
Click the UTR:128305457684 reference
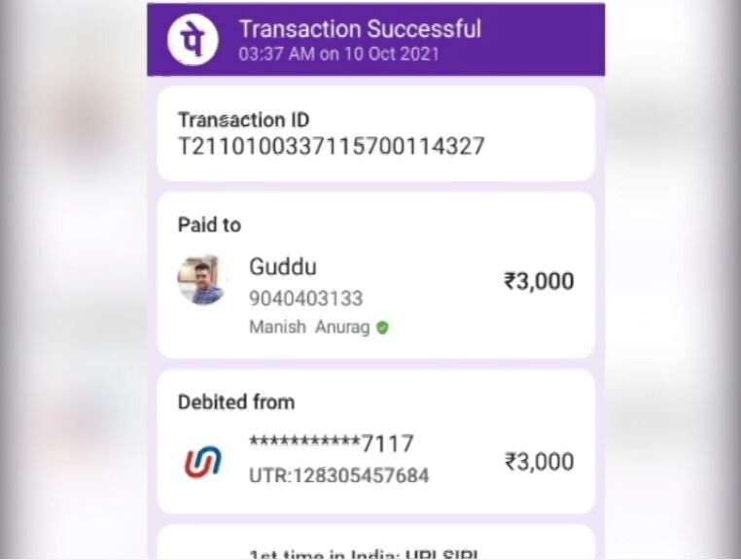point(338,475)
